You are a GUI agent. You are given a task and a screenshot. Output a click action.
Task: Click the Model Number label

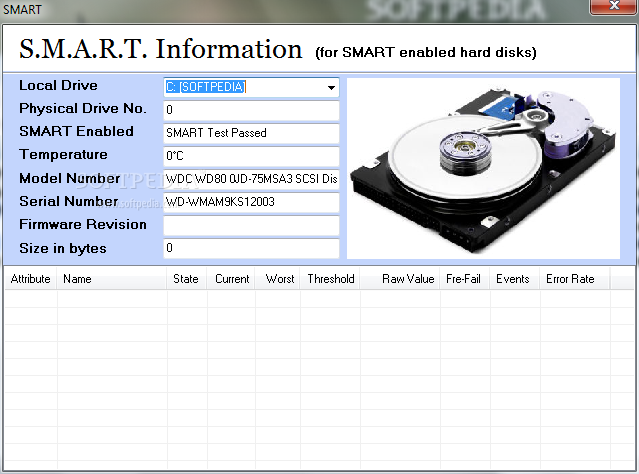click(70, 179)
